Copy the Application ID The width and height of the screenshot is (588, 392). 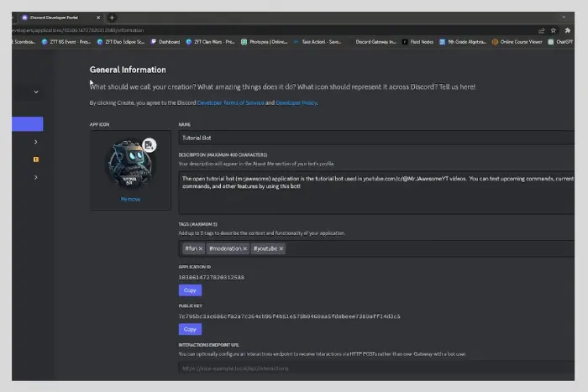click(x=190, y=290)
